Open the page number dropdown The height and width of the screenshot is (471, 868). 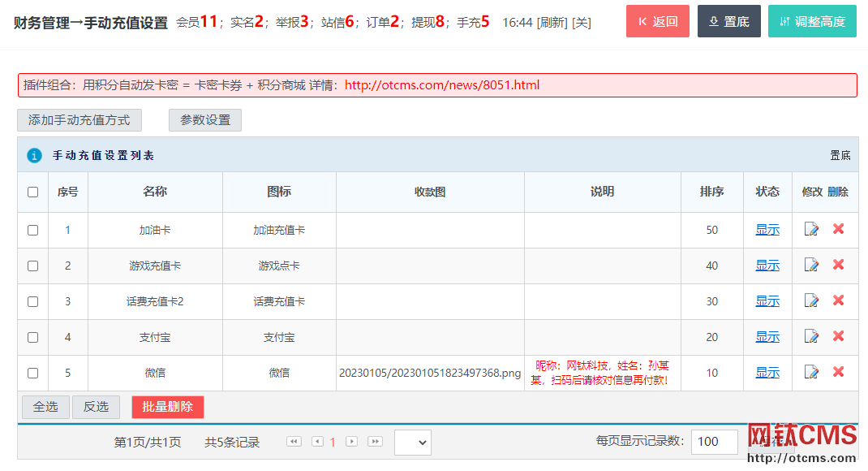tap(412, 442)
